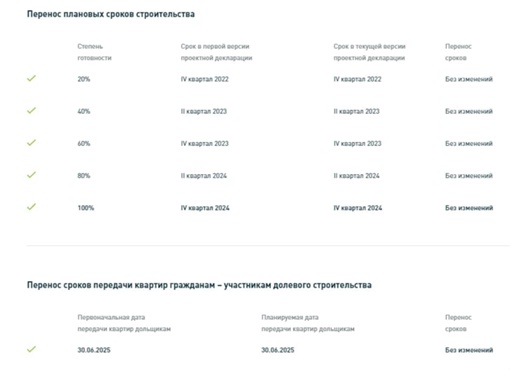Screen dimensions: 510x370
Task: Click 'Без изменений' for the apartment handover
Action: click(469, 350)
